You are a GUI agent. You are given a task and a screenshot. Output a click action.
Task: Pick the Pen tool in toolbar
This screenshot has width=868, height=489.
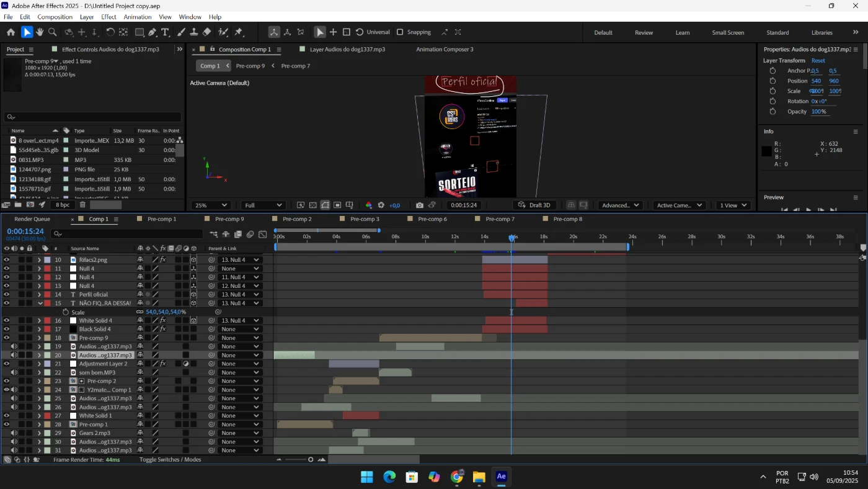tap(152, 32)
